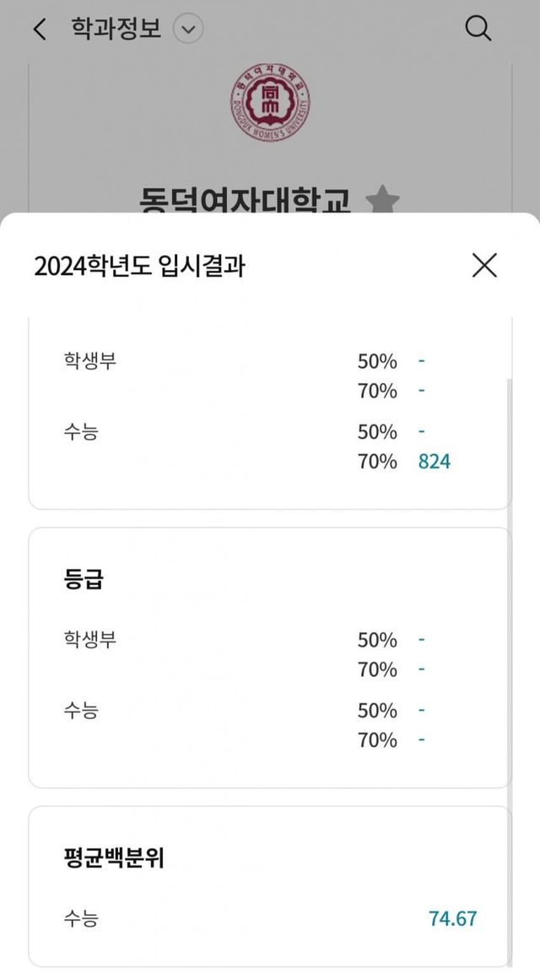Click the 평균백분위 수능 value 74.67
The width and height of the screenshot is (540, 980).
point(452,918)
